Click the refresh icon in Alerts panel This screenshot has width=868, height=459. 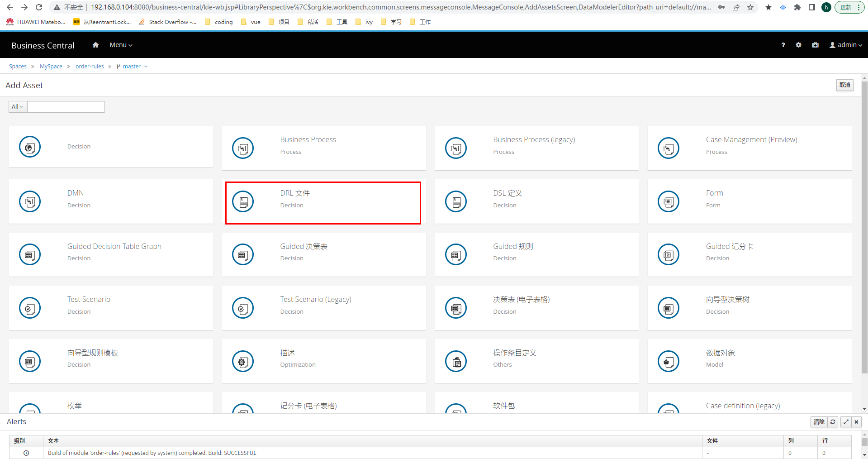[x=833, y=421]
